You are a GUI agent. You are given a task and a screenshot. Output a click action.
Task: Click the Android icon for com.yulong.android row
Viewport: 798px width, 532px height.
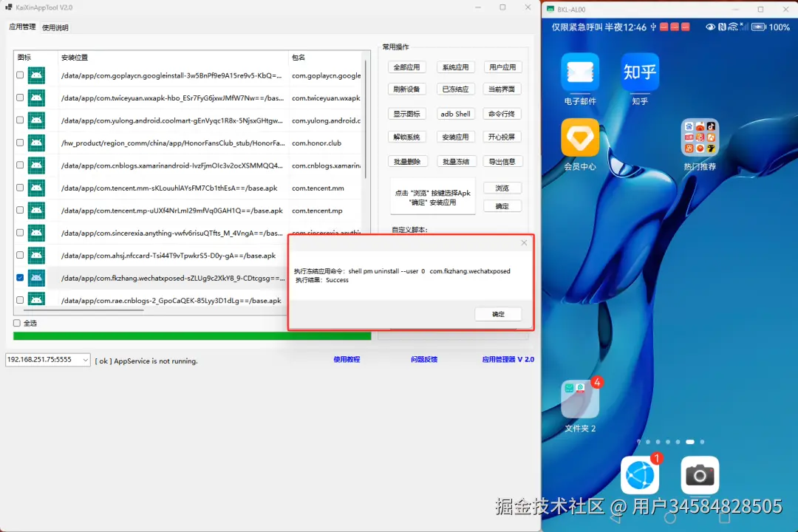pos(36,120)
